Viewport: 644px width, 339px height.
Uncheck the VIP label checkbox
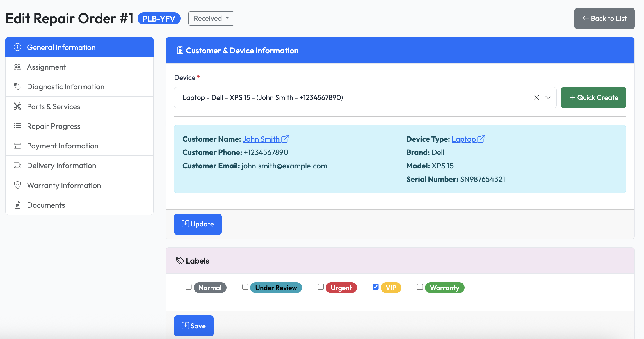tap(375, 287)
